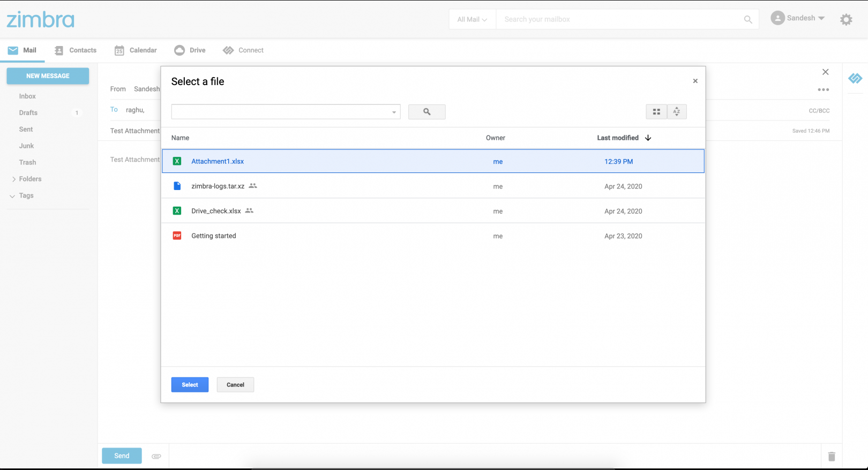Click the Drive_check.xlsx spreadsheet icon
The width and height of the screenshot is (868, 470).
click(177, 211)
